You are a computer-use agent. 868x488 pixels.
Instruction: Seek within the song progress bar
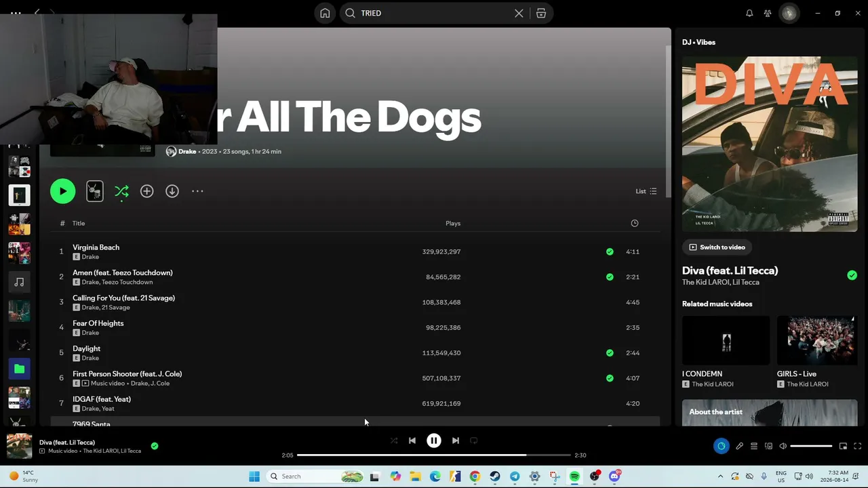pyautogui.click(x=434, y=455)
